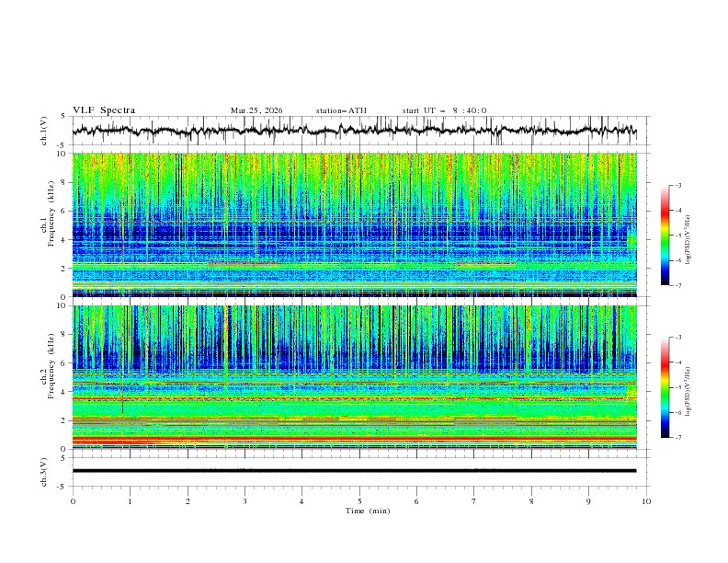728x563 pixels.
Task: Click the ch.3 flat black trace
Action: 354,471
